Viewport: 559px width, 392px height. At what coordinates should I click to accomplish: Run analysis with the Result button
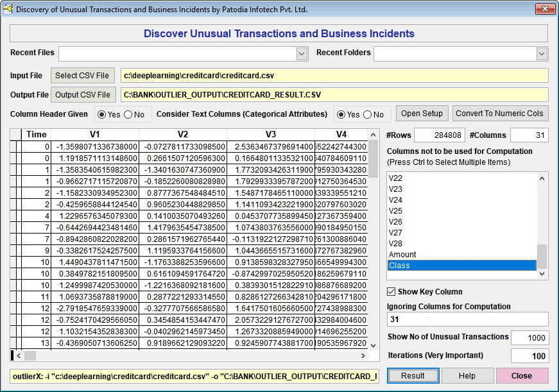413,376
